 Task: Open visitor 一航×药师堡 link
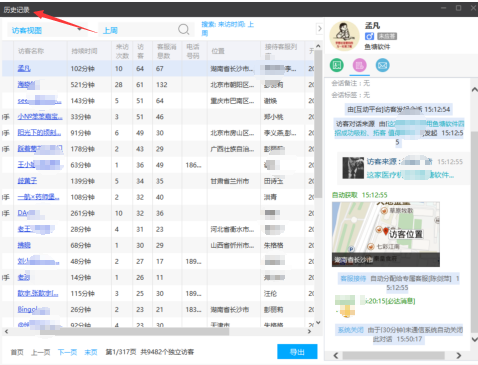(38, 197)
